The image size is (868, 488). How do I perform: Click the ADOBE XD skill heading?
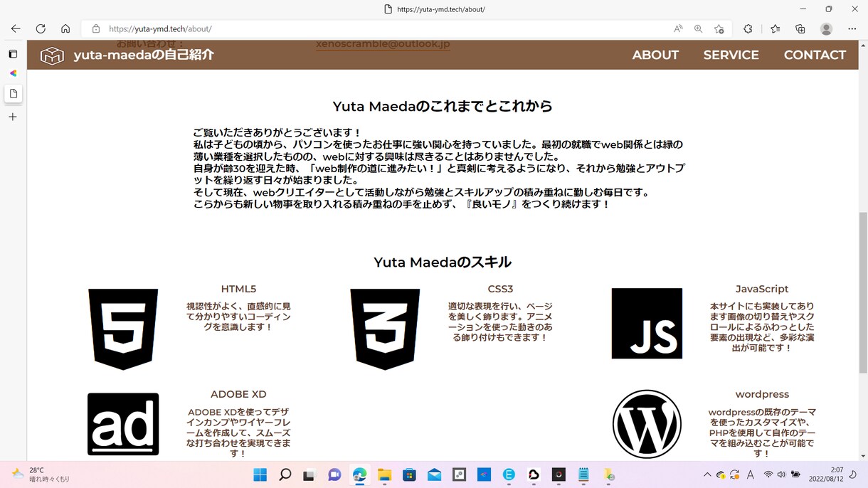coord(238,394)
